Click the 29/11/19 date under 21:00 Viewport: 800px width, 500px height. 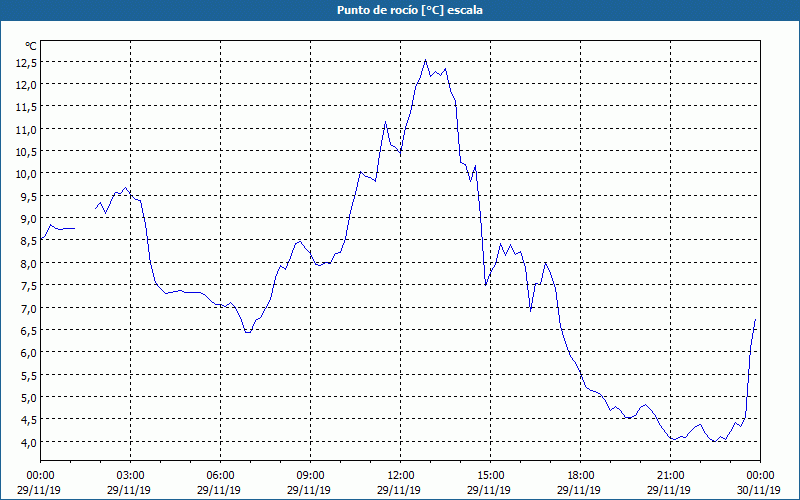point(669,490)
